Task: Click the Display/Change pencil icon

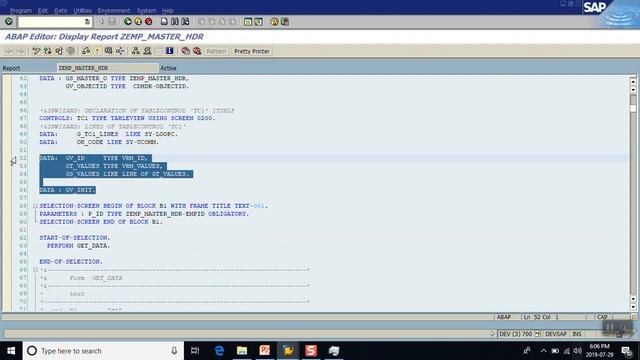Action: pos(36,51)
